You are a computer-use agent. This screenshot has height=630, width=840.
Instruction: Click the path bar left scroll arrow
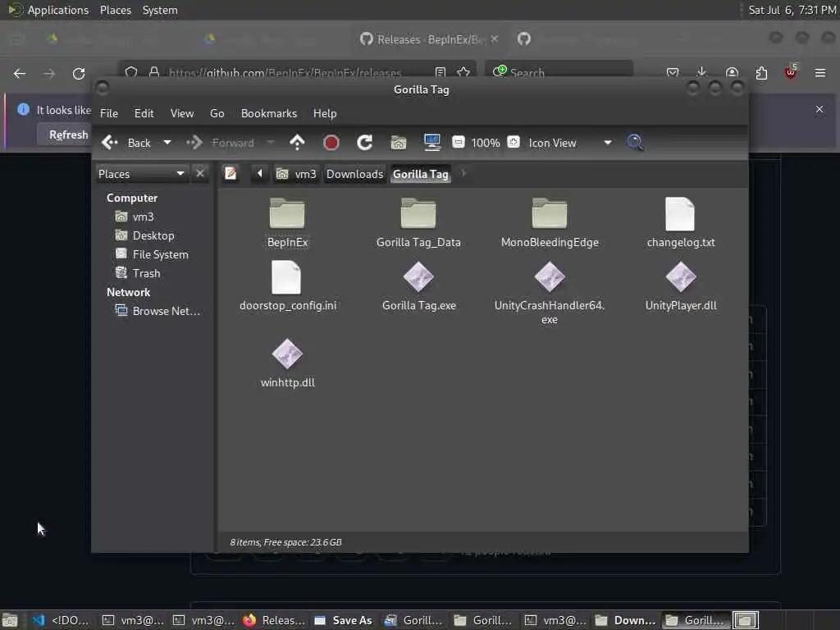260,174
